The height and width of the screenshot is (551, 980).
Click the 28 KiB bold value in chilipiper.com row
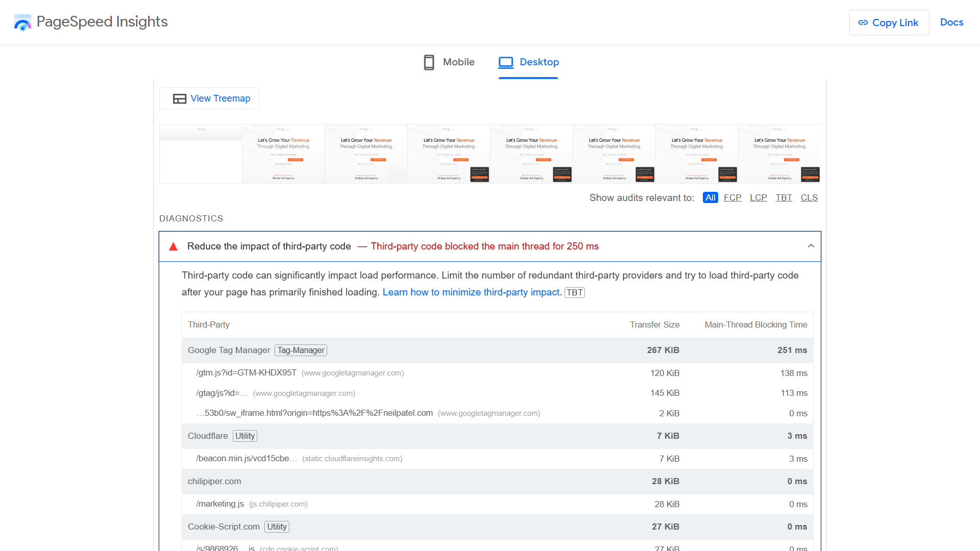click(x=666, y=481)
